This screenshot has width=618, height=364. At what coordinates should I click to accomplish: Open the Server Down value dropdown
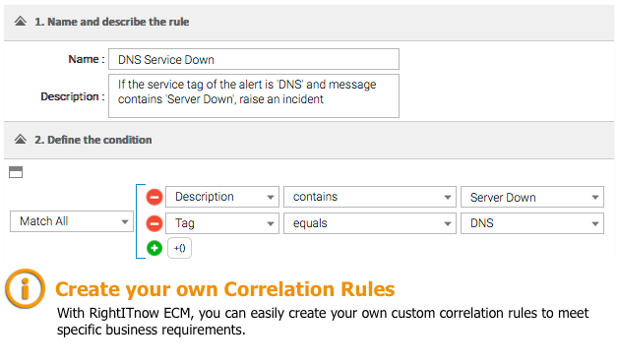coord(532,197)
